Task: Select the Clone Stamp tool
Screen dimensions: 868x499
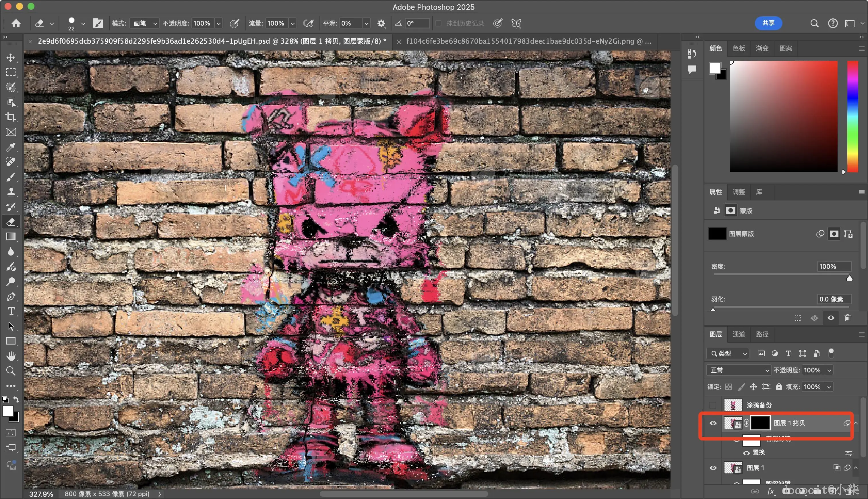Action: [x=11, y=192]
